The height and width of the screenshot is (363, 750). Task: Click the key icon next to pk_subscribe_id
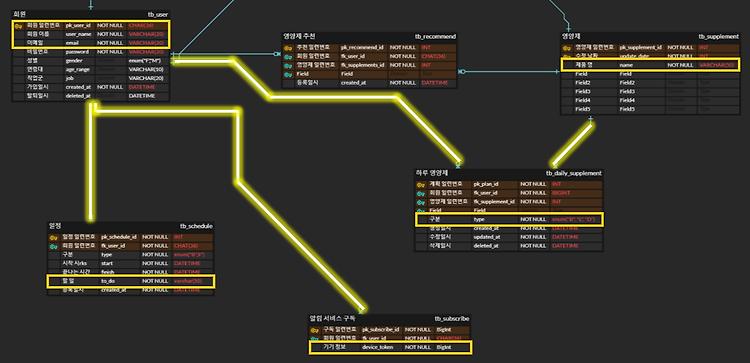coord(315,330)
